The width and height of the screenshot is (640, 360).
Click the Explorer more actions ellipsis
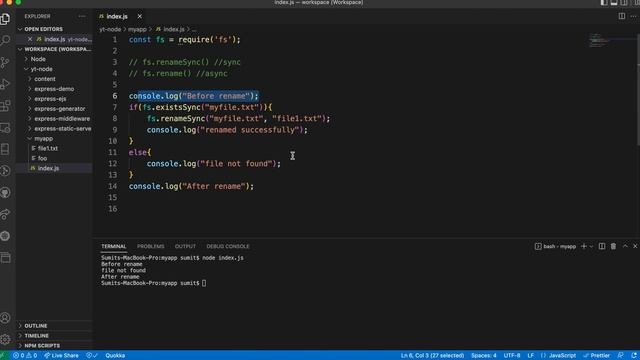(82, 16)
